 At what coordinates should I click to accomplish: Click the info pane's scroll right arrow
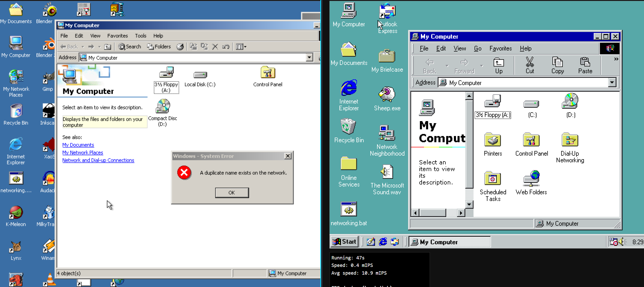461,213
